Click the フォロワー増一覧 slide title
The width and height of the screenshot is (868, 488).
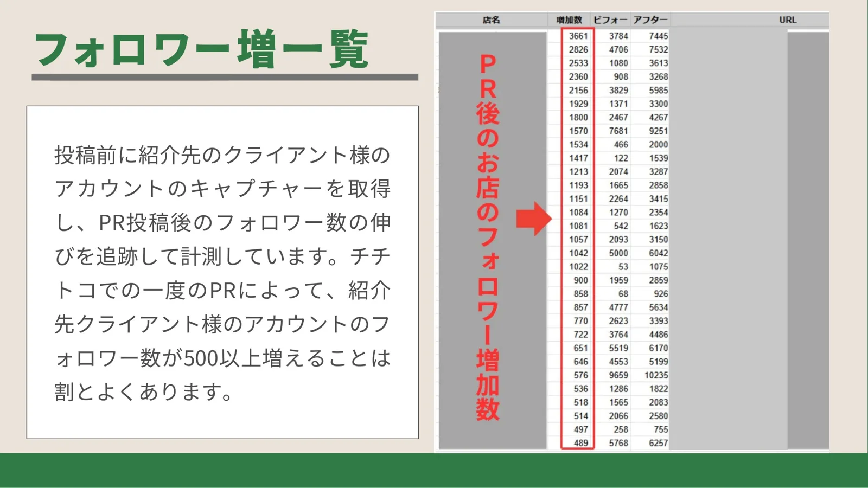pos(202,50)
